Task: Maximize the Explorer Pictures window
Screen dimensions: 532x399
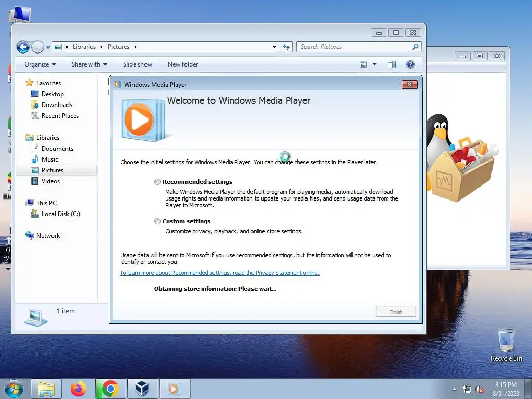Action: tap(396, 33)
